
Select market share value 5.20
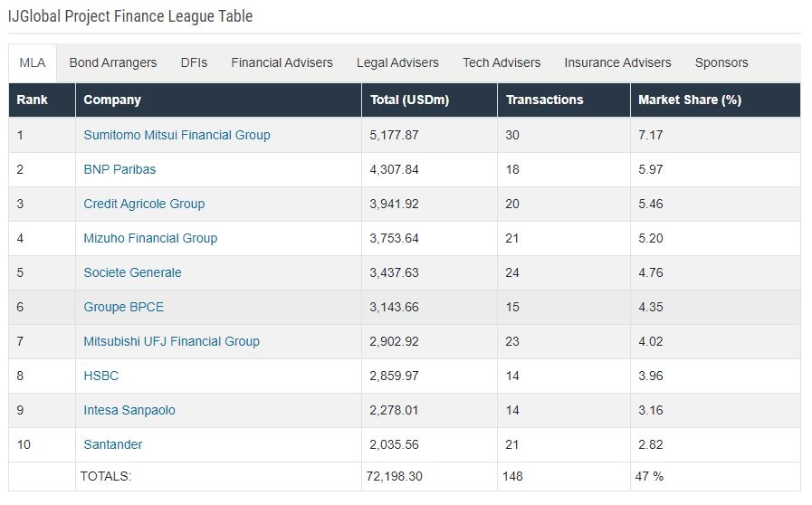point(651,238)
